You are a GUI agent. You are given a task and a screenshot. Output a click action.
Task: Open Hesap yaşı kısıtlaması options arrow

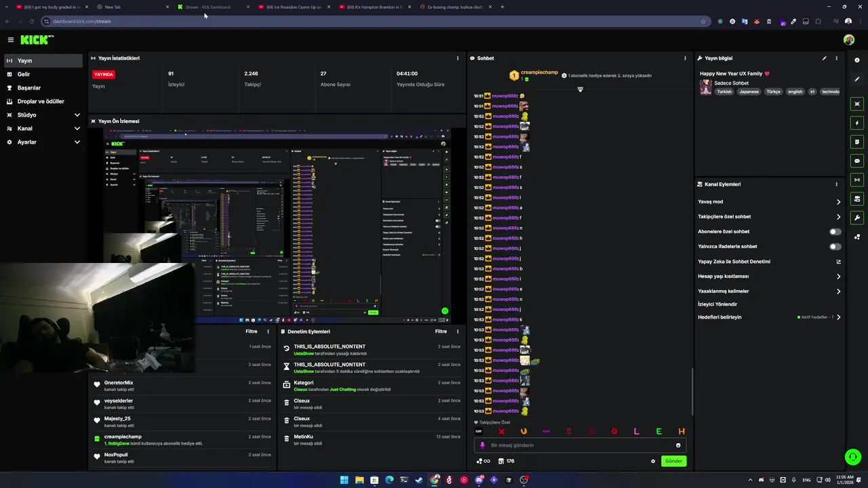coord(838,277)
